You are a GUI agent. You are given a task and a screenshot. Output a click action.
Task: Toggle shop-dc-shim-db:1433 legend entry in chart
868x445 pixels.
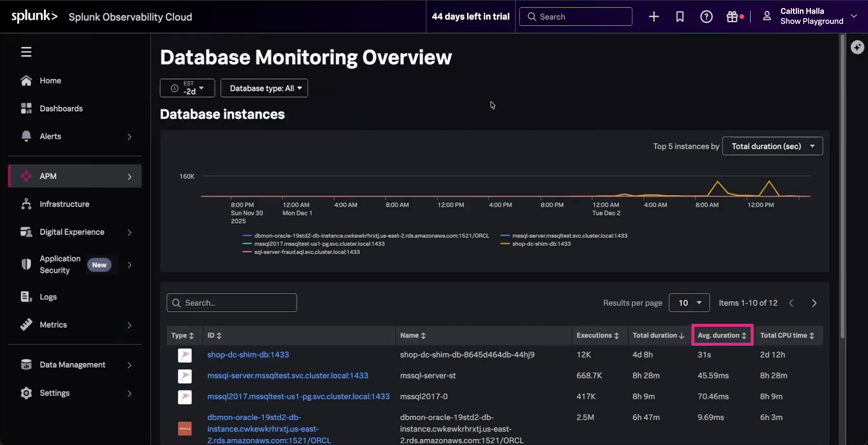[x=536, y=244]
